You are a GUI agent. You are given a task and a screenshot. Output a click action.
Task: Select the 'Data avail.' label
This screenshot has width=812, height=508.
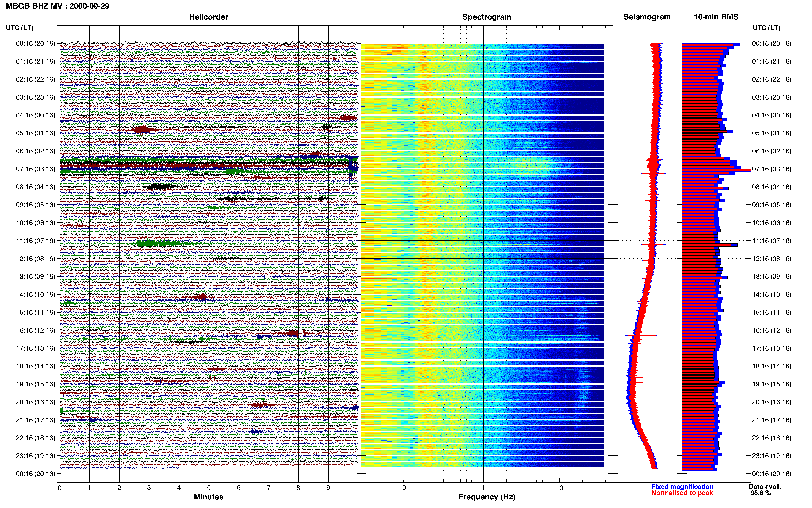coord(765,486)
